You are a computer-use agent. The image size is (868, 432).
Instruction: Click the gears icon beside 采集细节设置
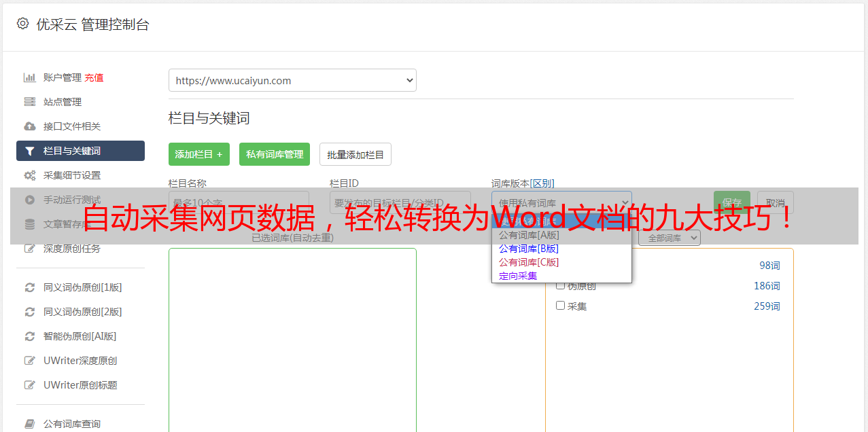pyautogui.click(x=29, y=175)
